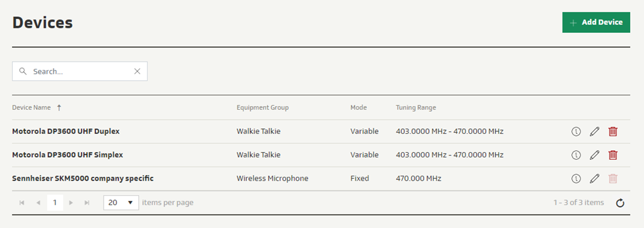Click the Equipment Group column header
This screenshot has width=644, height=228.
(x=263, y=107)
